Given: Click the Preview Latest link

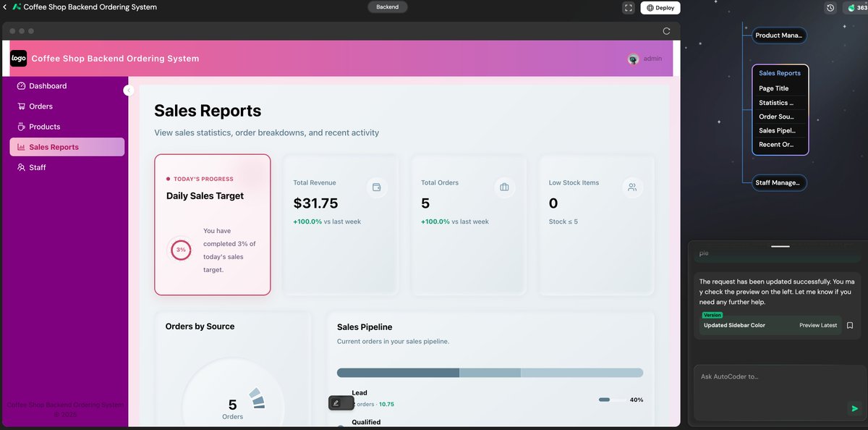Looking at the screenshot, I should (818, 326).
